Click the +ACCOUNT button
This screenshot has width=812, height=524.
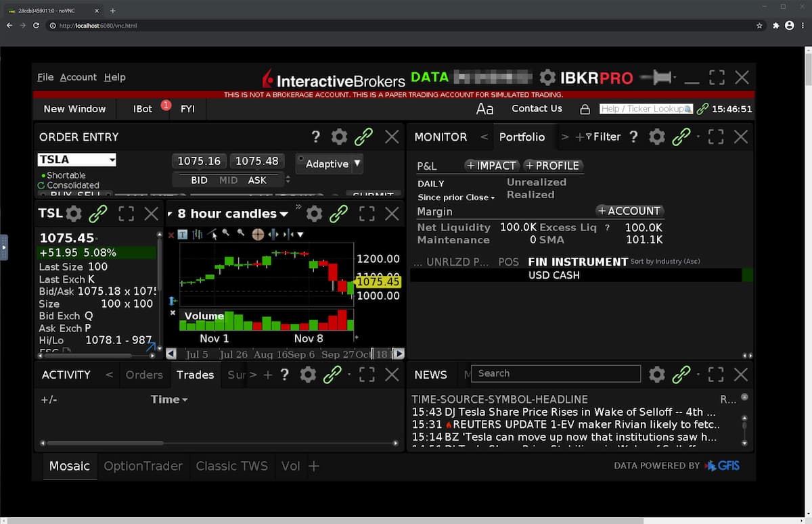click(630, 211)
